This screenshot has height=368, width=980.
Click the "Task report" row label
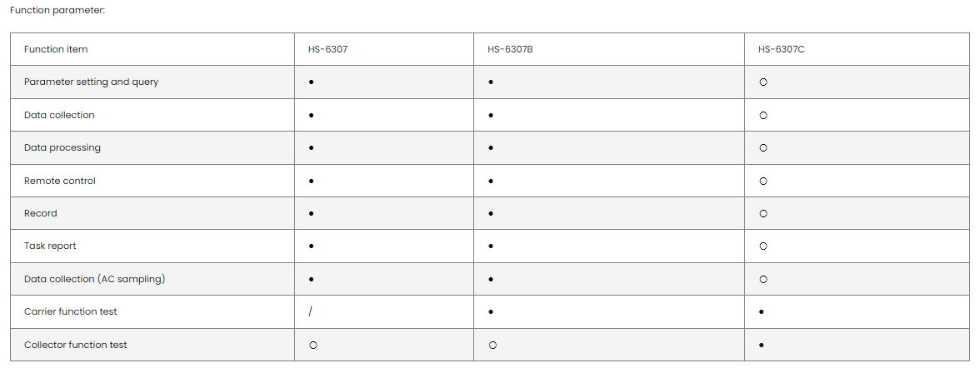pos(50,246)
